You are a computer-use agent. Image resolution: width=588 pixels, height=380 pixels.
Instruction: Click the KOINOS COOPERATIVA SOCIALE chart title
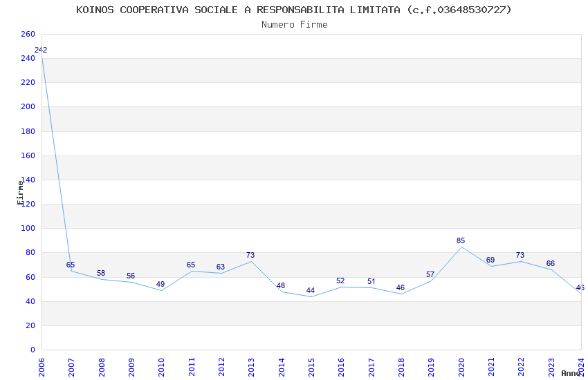click(294, 10)
